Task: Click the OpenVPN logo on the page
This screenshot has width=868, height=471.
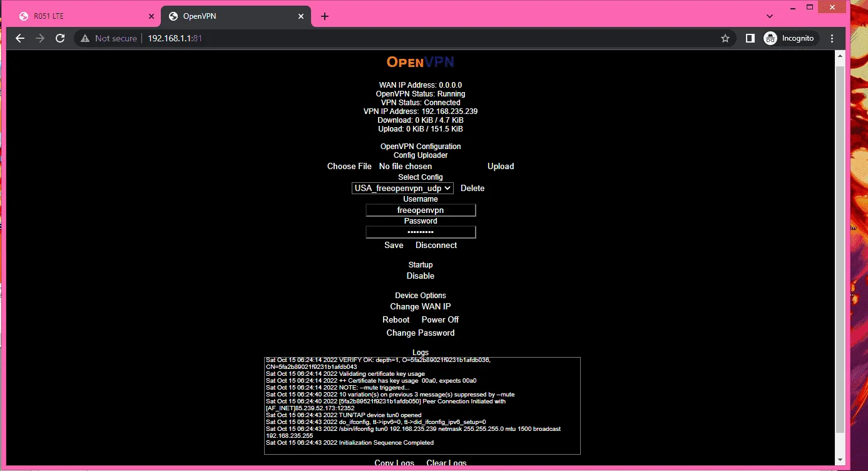Action: 421,61
